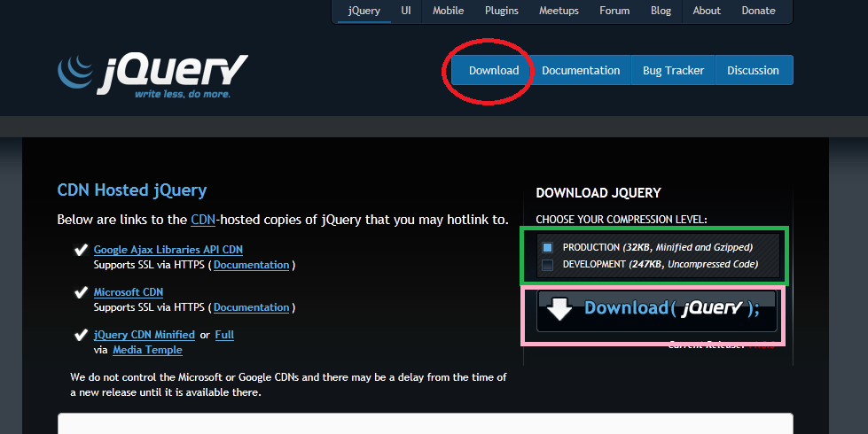Viewport: 868px width, 434px height.
Task: Select the DEVELOPMENT compression checkbox
Action: 547,265
